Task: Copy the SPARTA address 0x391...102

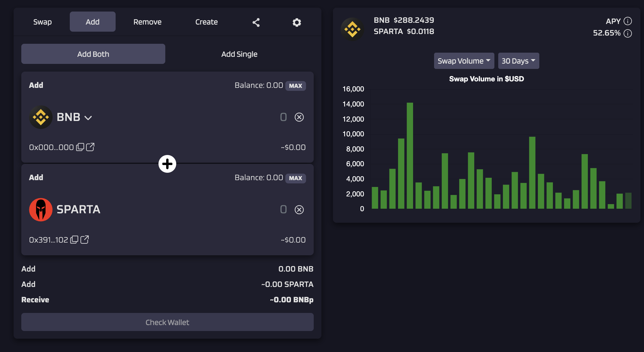Action: (x=74, y=240)
